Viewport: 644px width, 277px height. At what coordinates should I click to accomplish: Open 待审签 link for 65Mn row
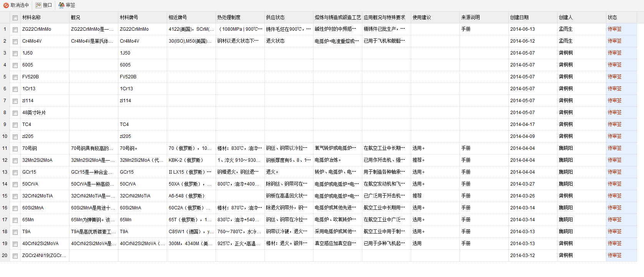614,220
